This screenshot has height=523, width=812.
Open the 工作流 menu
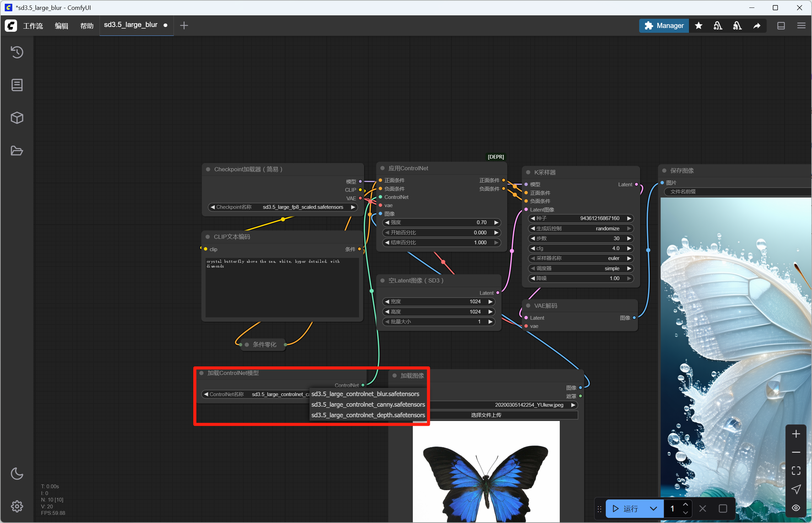point(33,26)
